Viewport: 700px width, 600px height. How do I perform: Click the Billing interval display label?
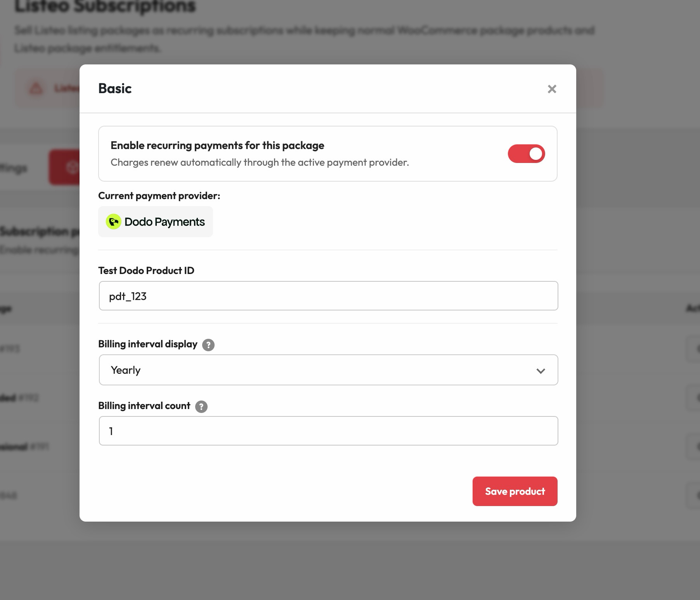click(148, 344)
